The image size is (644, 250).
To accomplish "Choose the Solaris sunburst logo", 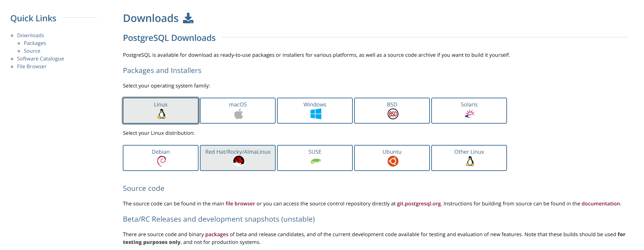I will (470, 114).
